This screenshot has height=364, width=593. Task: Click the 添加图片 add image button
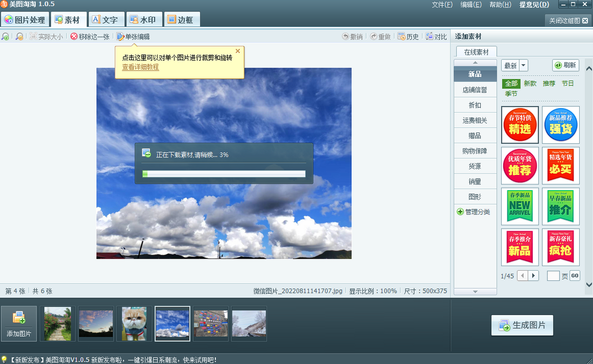(19, 324)
